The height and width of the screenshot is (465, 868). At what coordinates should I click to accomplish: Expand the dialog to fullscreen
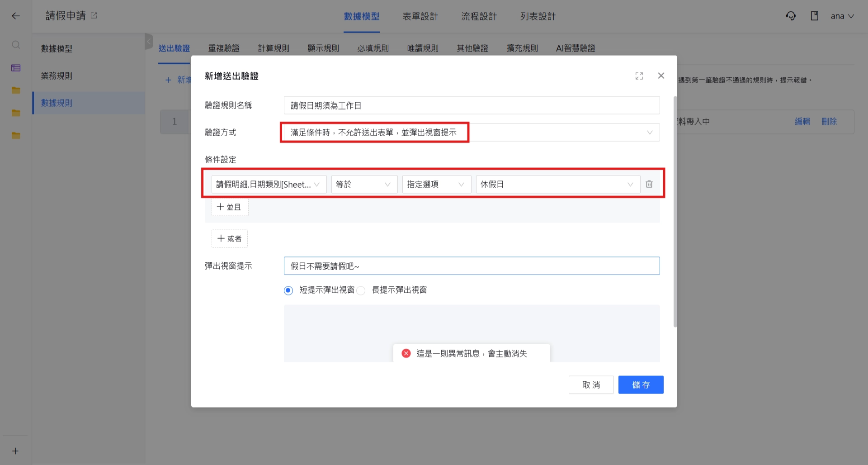click(x=639, y=76)
